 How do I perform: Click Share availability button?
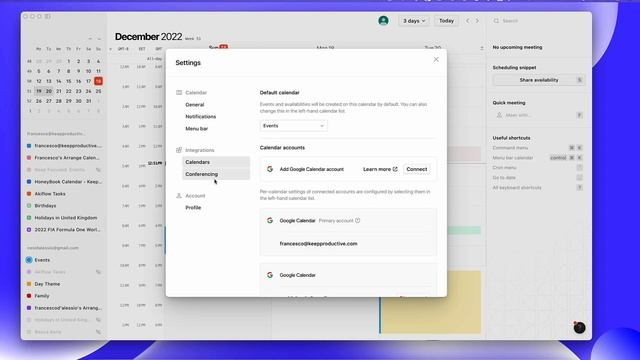coord(539,80)
